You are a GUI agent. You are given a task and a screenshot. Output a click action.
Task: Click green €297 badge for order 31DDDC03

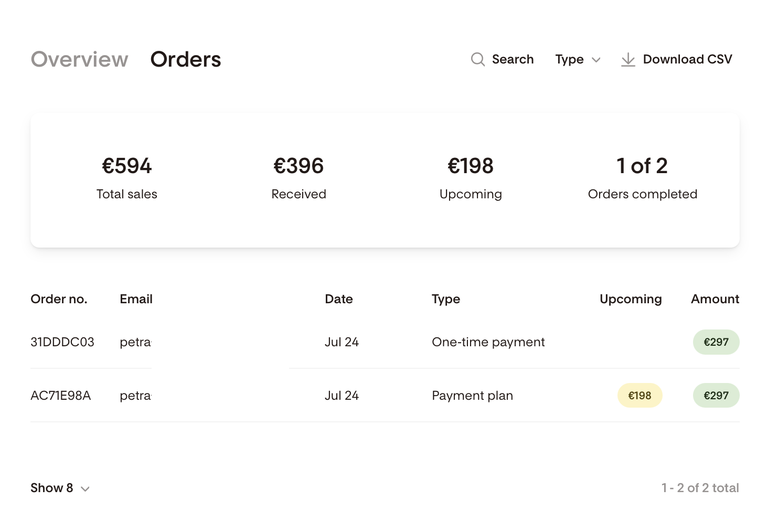click(716, 342)
